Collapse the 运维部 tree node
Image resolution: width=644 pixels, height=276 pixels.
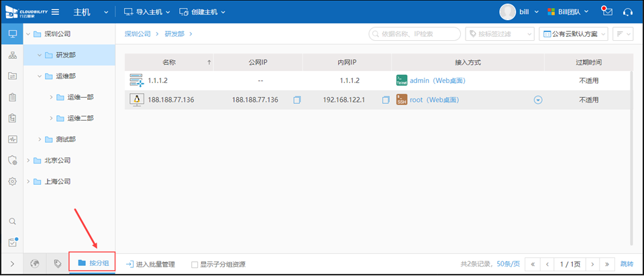[x=39, y=76]
